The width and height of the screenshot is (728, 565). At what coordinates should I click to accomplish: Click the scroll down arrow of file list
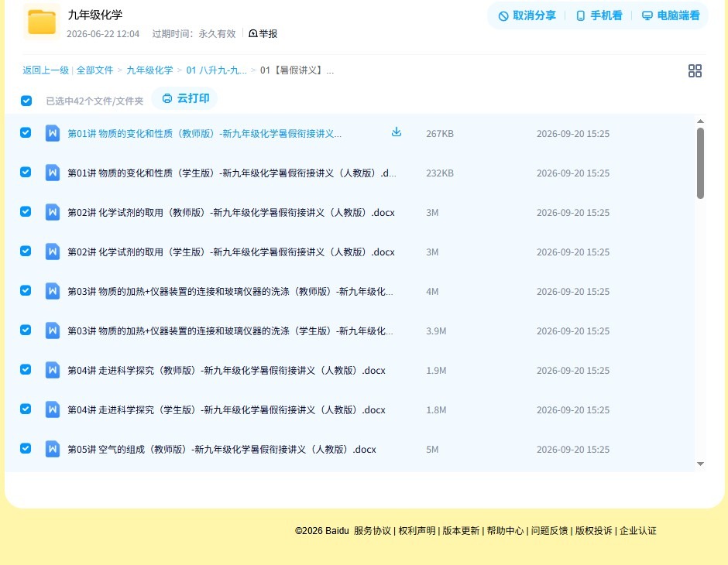[x=700, y=464]
